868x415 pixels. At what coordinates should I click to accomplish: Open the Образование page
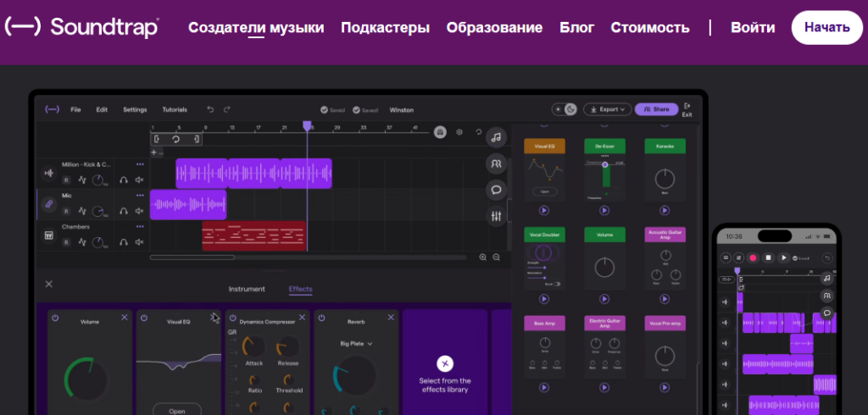(x=494, y=28)
